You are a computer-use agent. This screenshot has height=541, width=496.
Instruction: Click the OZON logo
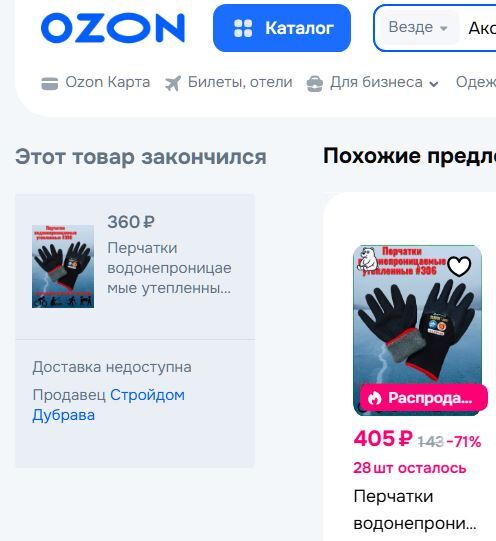coord(113,28)
